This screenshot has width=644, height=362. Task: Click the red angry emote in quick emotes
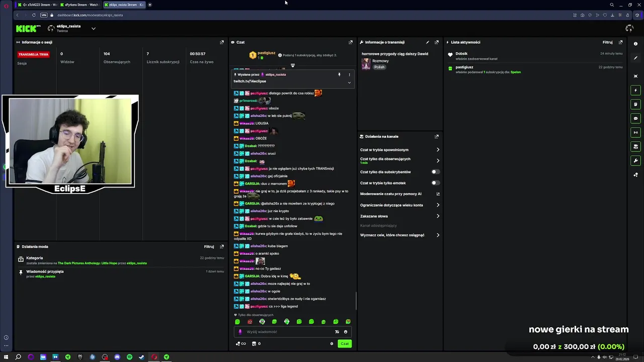(x=250, y=322)
